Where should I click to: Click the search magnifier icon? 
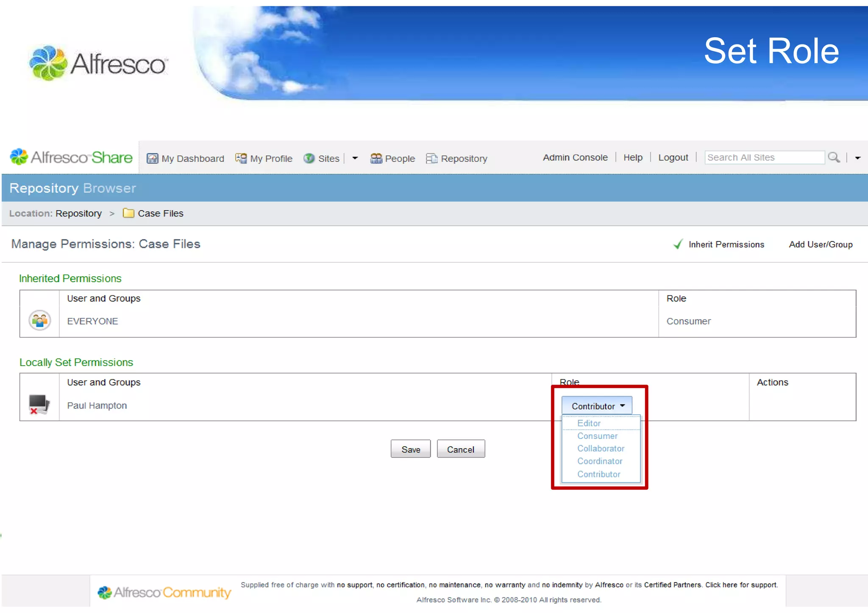tap(834, 158)
